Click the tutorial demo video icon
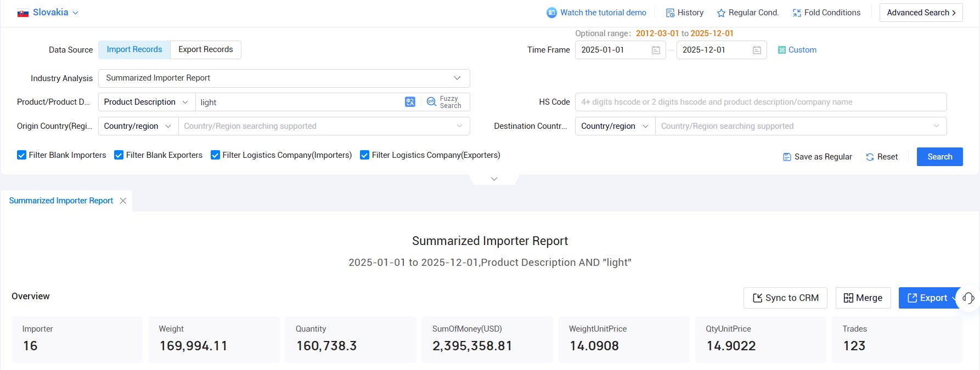980x370 pixels. click(x=551, y=13)
